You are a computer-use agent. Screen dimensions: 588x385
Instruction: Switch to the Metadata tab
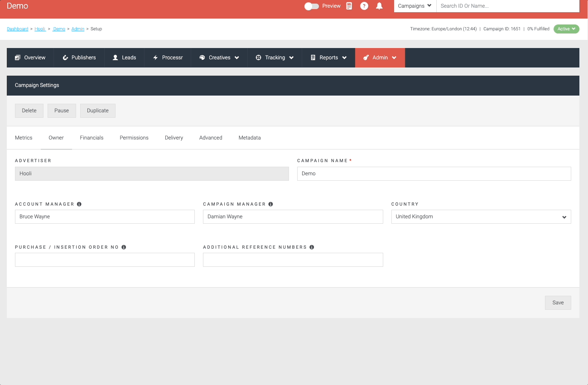250,138
